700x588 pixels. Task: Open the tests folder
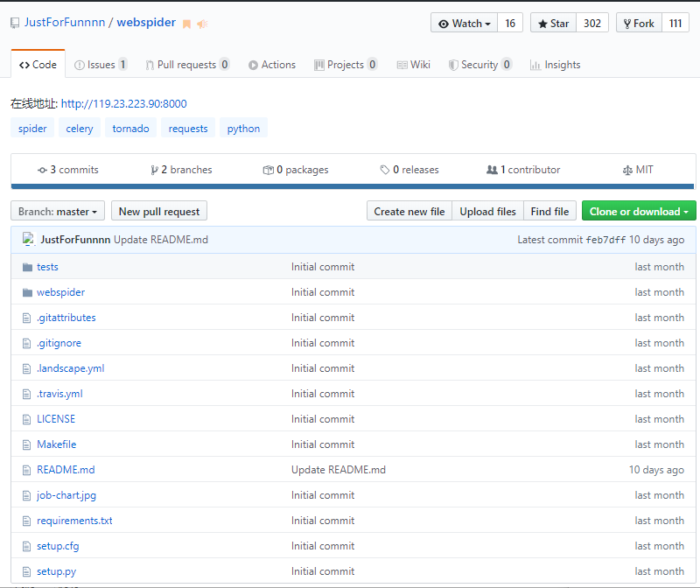pyautogui.click(x=47, y=267)
